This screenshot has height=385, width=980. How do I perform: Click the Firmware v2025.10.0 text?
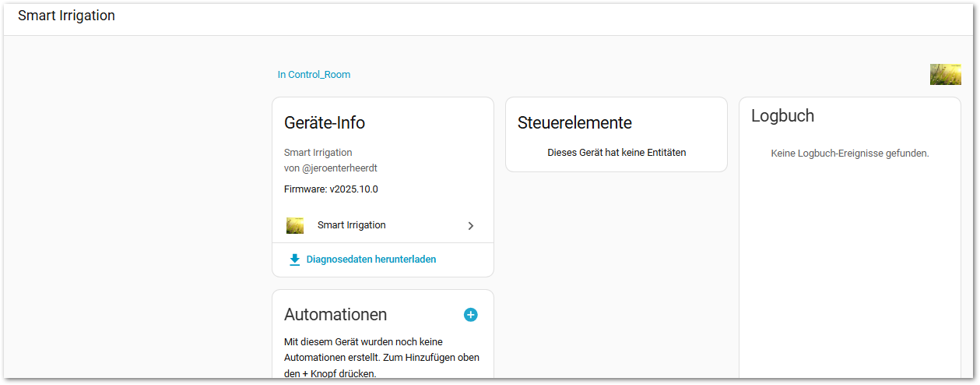tap(331, 189)
